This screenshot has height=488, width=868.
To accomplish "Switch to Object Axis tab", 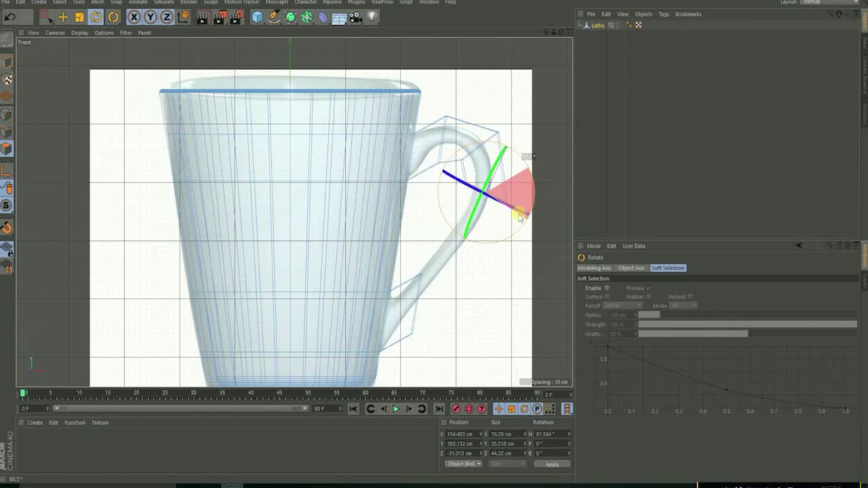I will pos(631,268).
